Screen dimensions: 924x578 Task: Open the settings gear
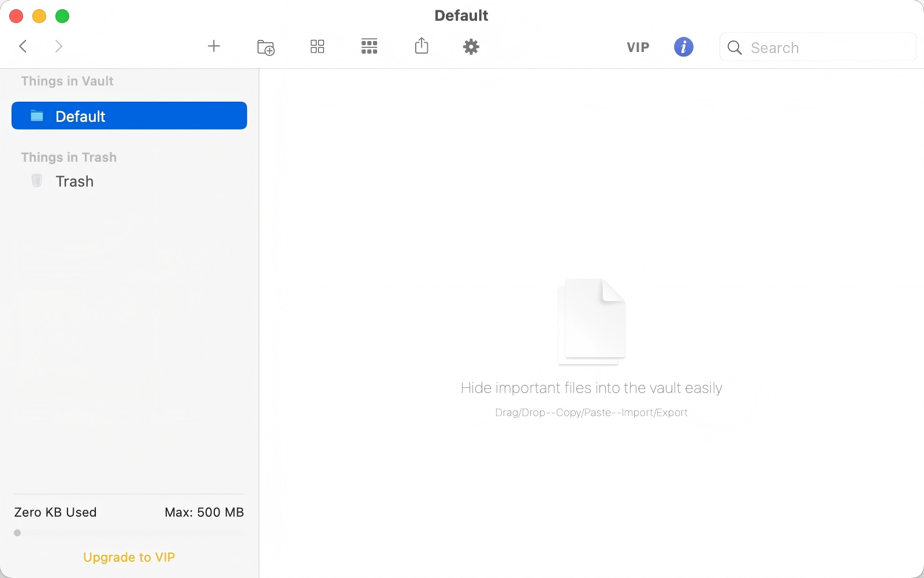point(471,47)
